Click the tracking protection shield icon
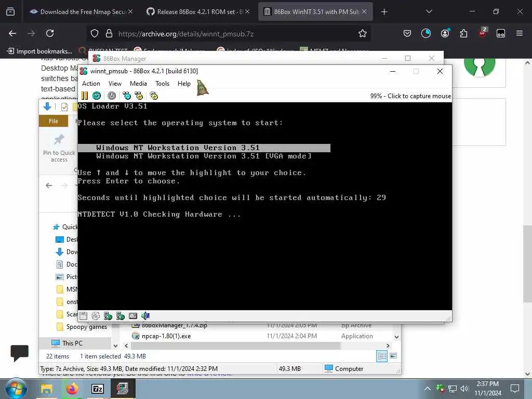Image resolution: width=532 pixels, height=399 pixels. [95, 33]
